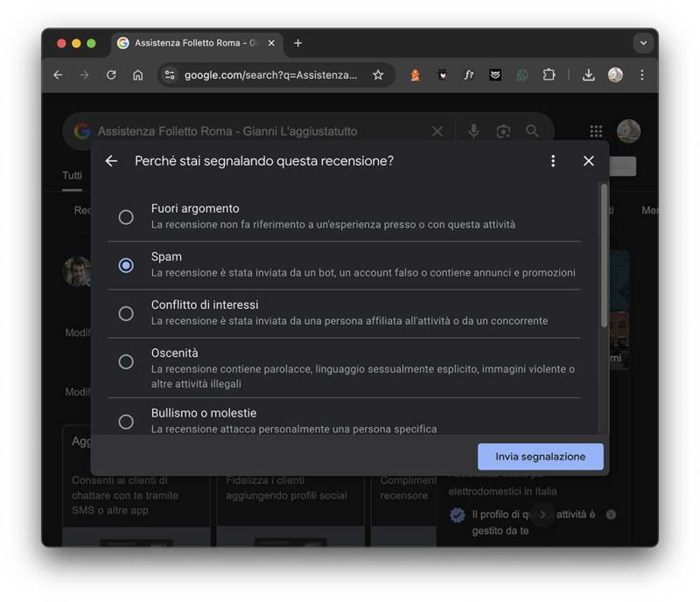Bookmark this page with star icon
The image size is (700, 602).
coord(378,75)
